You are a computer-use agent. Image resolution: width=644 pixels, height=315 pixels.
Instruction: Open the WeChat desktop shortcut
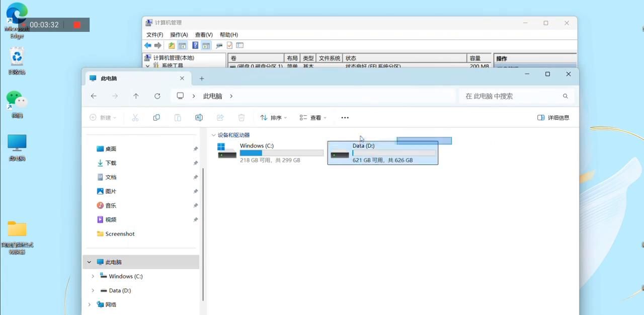point(17,104)
